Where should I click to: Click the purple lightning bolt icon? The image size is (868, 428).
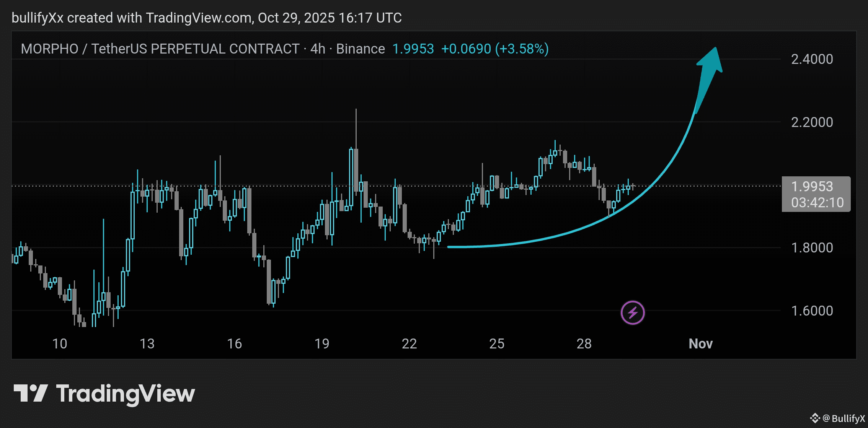point(633,312)
